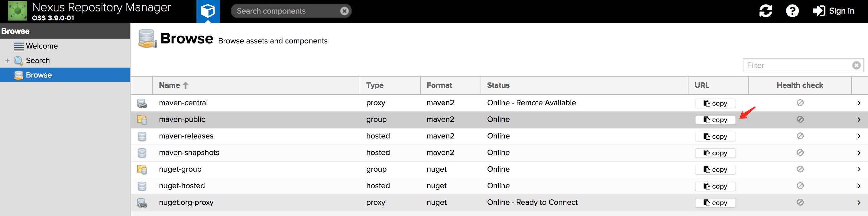Click 'Online - Remote Available' status cell
Screen dimensions: 868x216
pyautogui.click(x=531, y=103)
